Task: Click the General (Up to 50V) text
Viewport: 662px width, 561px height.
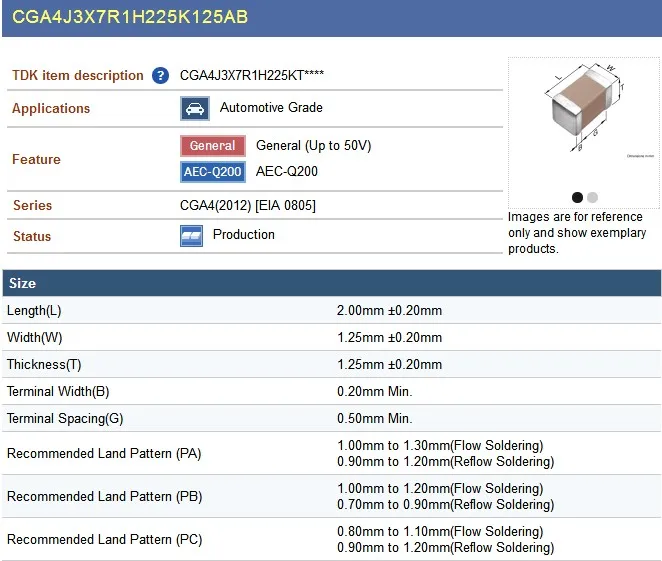Action: point(314,146)
